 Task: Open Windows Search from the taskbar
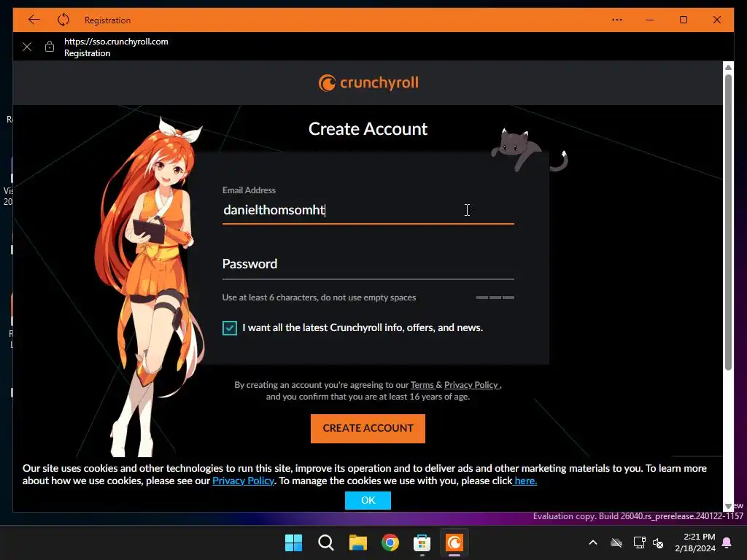[x=326, y=542]
